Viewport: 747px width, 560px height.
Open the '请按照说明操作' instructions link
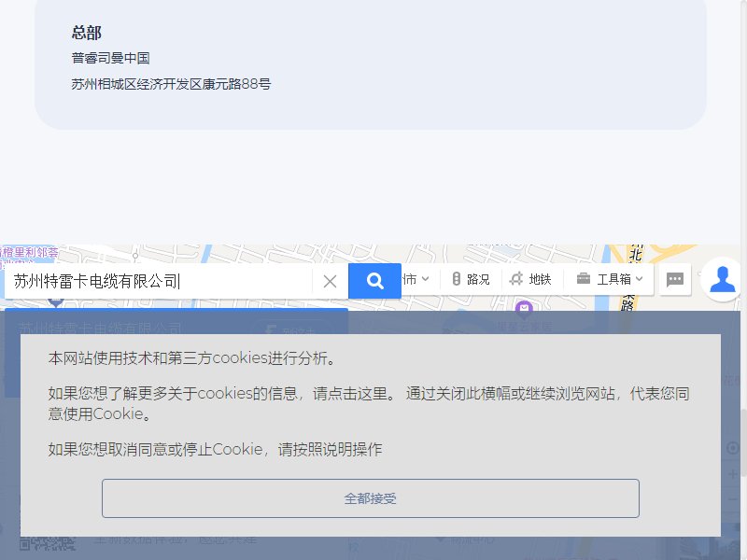[x=330, y=449]
